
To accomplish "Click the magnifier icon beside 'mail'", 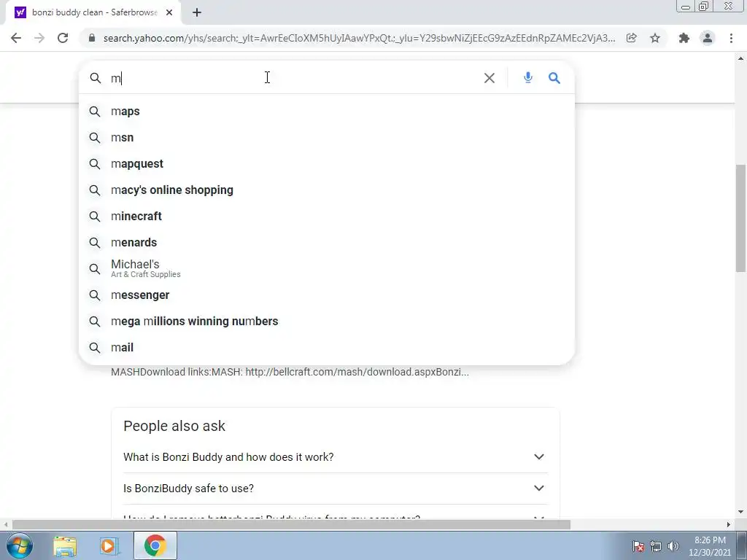I will 95,348.
